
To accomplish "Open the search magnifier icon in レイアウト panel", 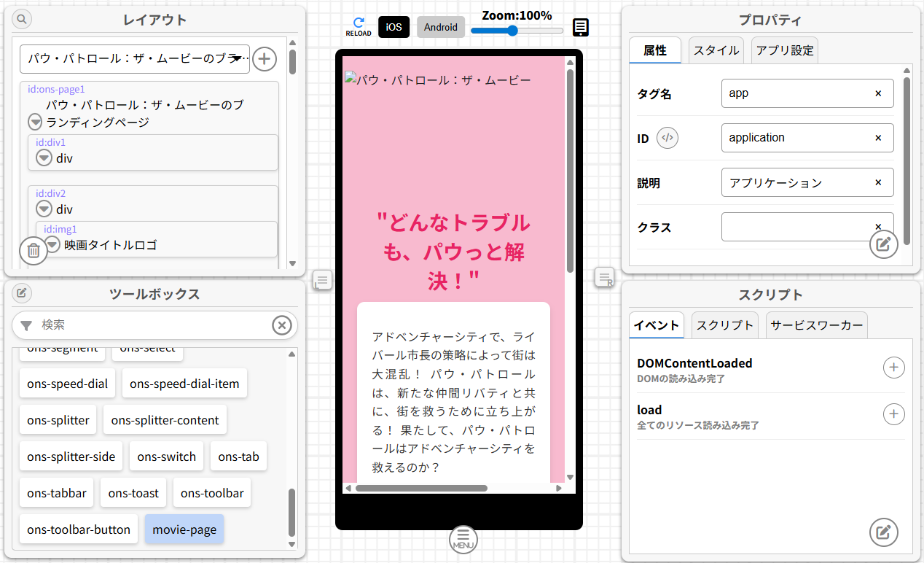I will click(21, 19).
